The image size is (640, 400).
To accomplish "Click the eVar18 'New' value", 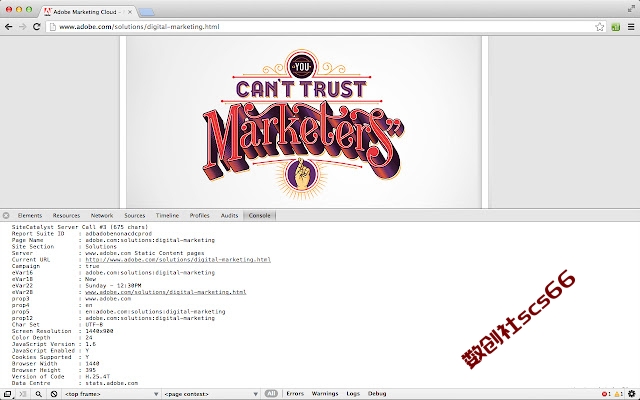I will pyautogui.click(x=91, y=279).
